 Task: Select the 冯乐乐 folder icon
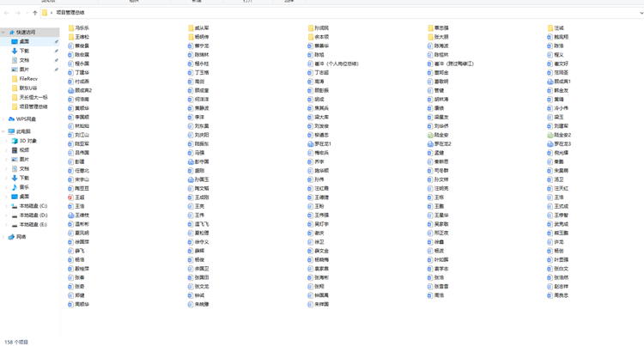click(71, 28)
